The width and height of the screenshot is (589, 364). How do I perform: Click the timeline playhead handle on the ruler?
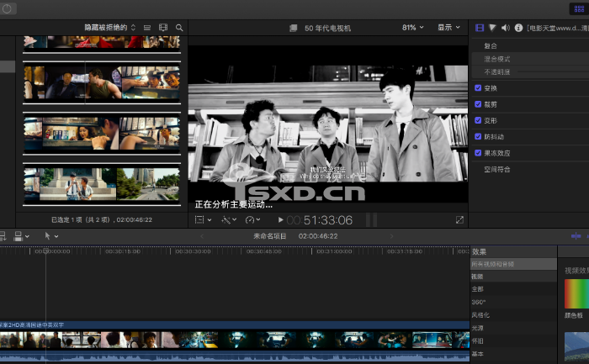pos(45,251)
